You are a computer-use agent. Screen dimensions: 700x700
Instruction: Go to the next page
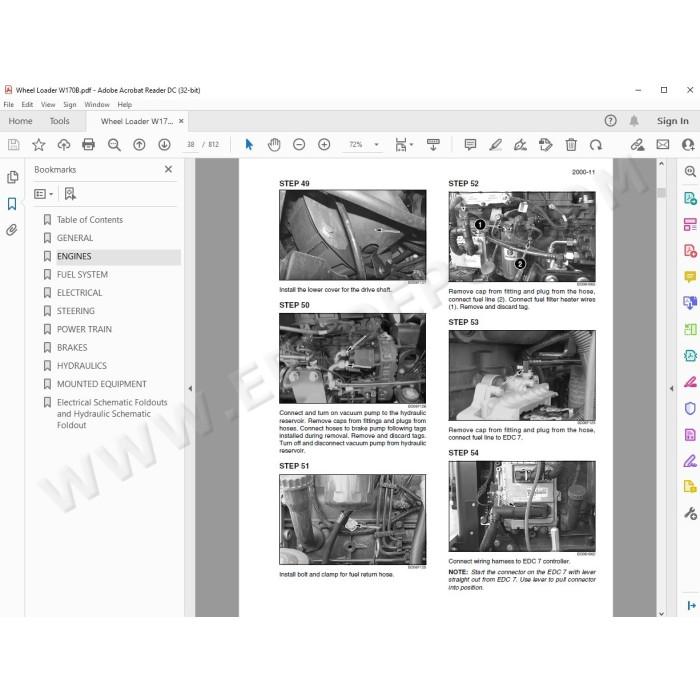(164, 145)
